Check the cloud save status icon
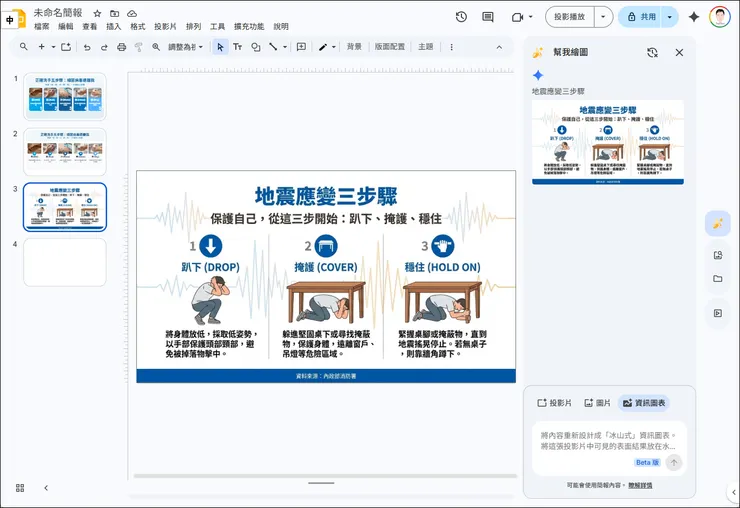The image size is (740, 508). point(132,13)
